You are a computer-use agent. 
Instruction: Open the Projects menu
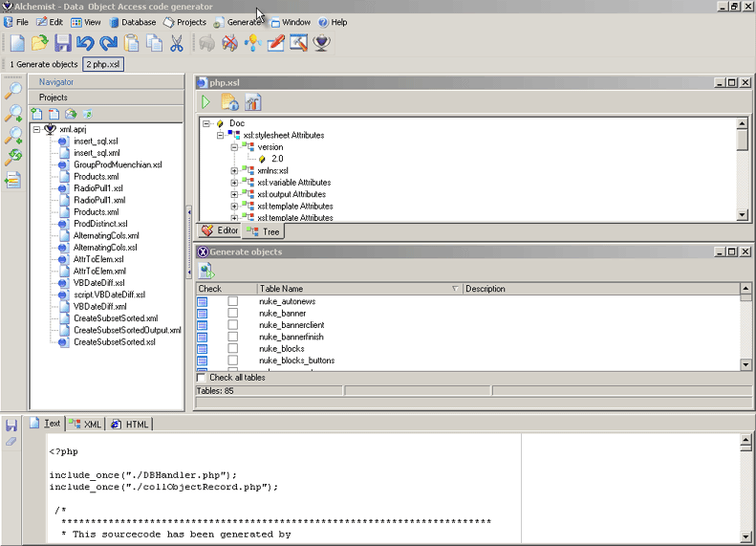click(184, 22)
